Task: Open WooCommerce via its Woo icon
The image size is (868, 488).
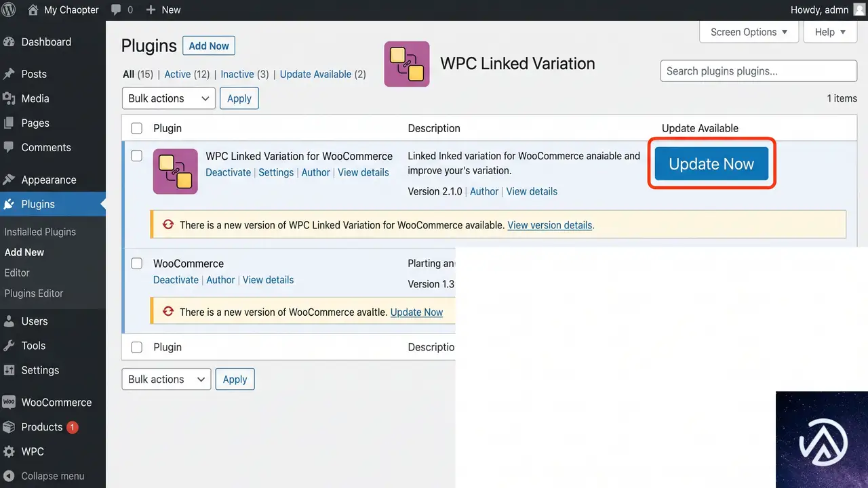Action: [9, 402]
